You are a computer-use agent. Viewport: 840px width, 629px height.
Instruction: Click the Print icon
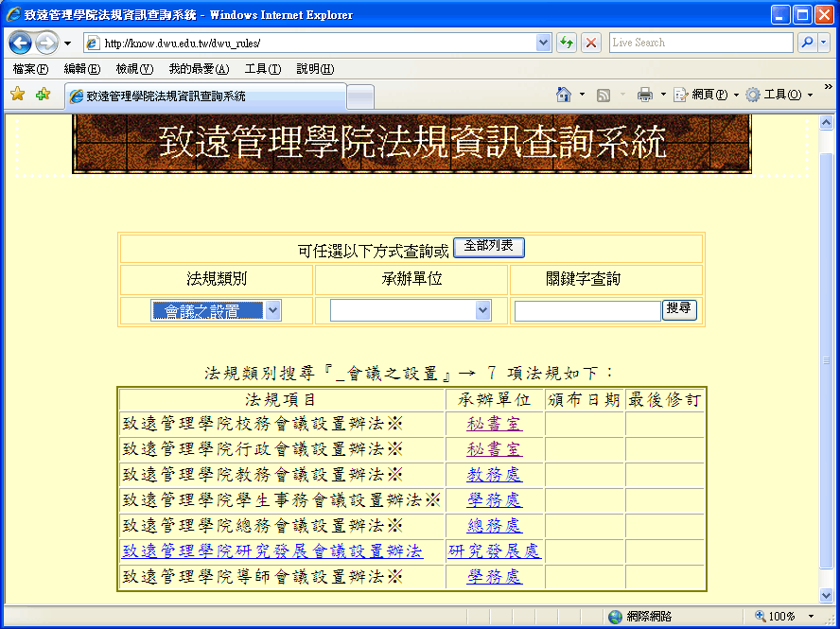coord(645,95)
